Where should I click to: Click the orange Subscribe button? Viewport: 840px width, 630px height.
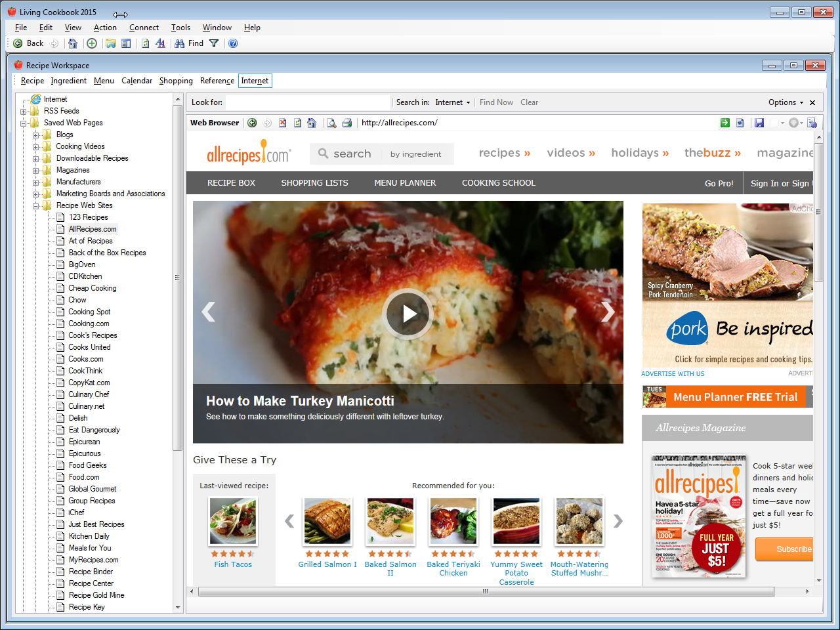coord(784,549)
